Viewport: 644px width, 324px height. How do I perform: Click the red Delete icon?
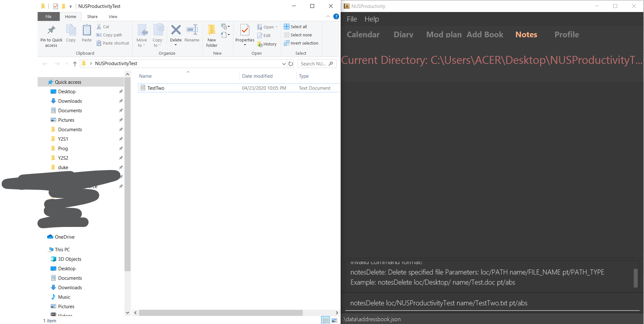point(176,30)
